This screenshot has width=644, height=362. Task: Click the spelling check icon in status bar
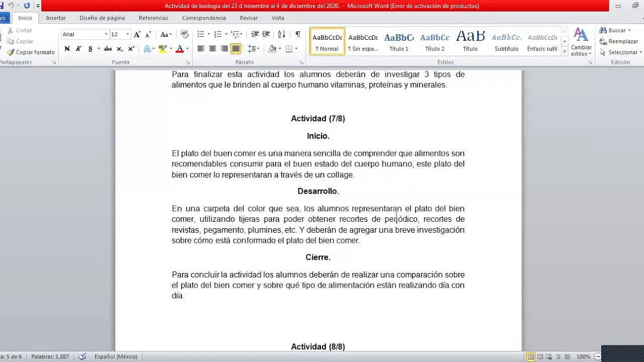pyautogui.click(x=82, y=356)
